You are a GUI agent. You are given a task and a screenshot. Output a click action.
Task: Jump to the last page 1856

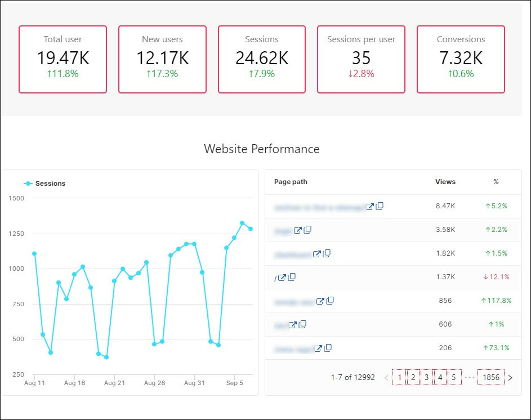[490, 377]
